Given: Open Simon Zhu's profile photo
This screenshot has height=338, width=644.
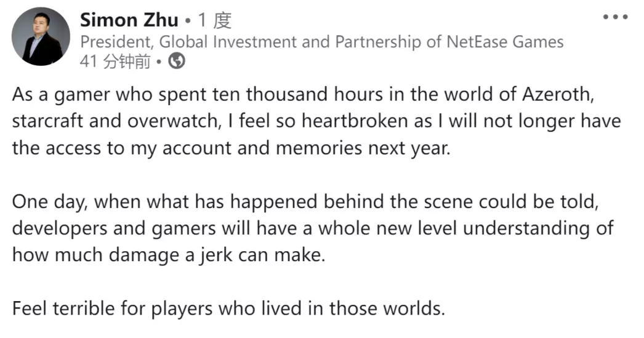Looking at the screenshot, I should [41, 36].
